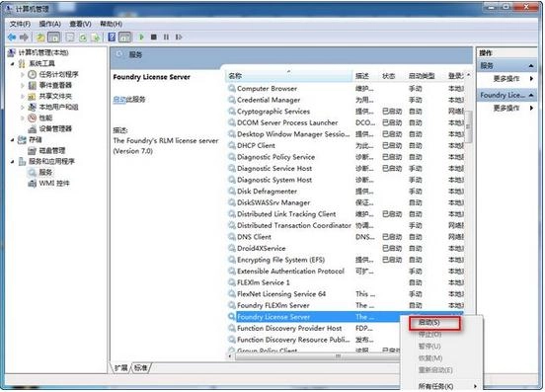The image size is (545, 392).
Task: Open 设备管理器 in the tree
Action: [x=55, y=129]
